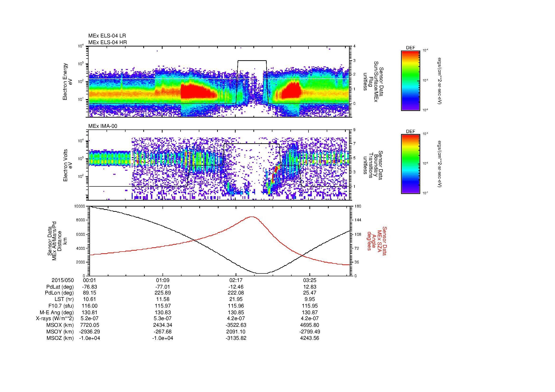Click the '144' SZA axis tick label
The width and height of the screenshot is (555, 392).
pos(358,220)
